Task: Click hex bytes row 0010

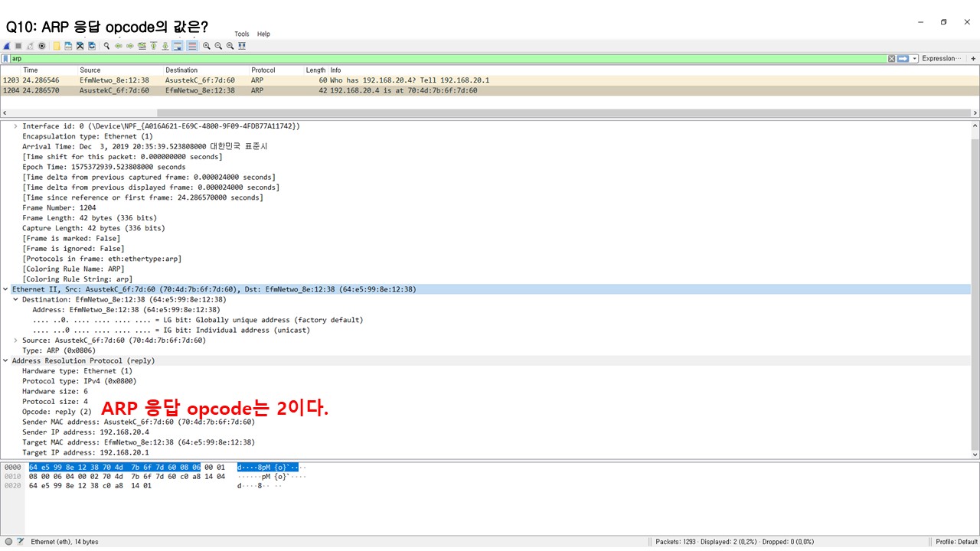Action: [127, 476]
